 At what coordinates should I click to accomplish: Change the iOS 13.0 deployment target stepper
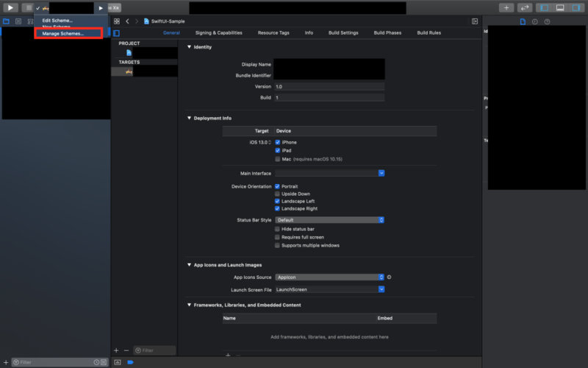click(269, 142)
